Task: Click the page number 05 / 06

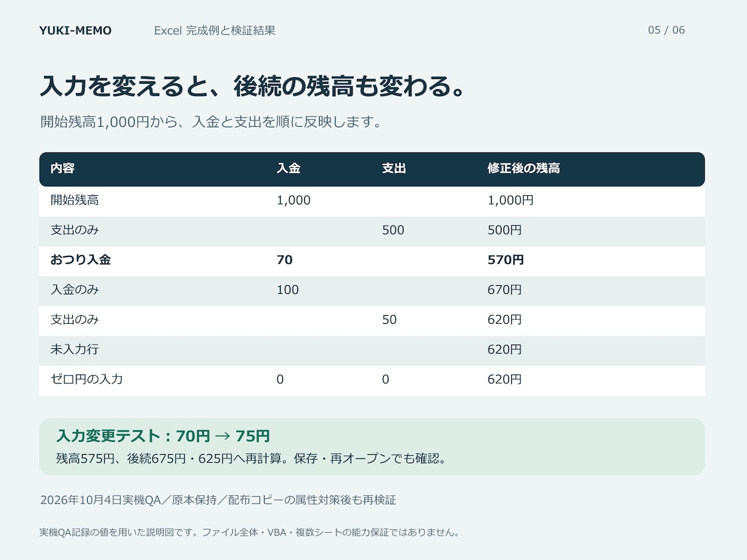Action: pos(666,30)
